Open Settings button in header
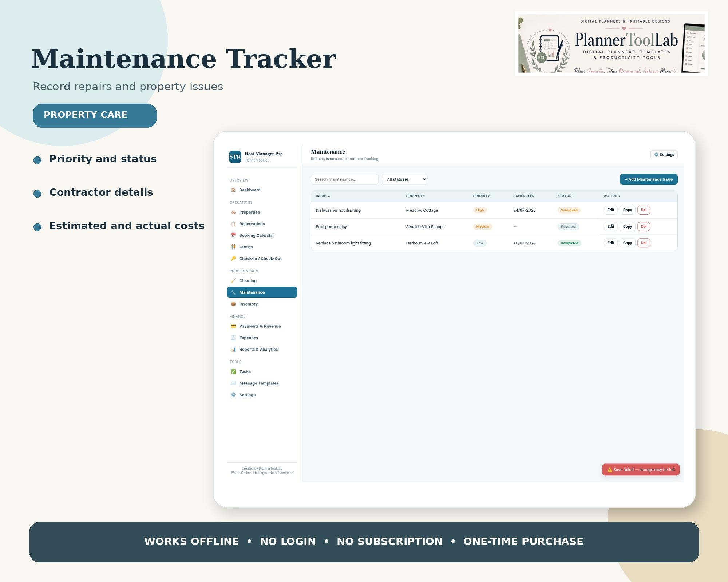 664,155
